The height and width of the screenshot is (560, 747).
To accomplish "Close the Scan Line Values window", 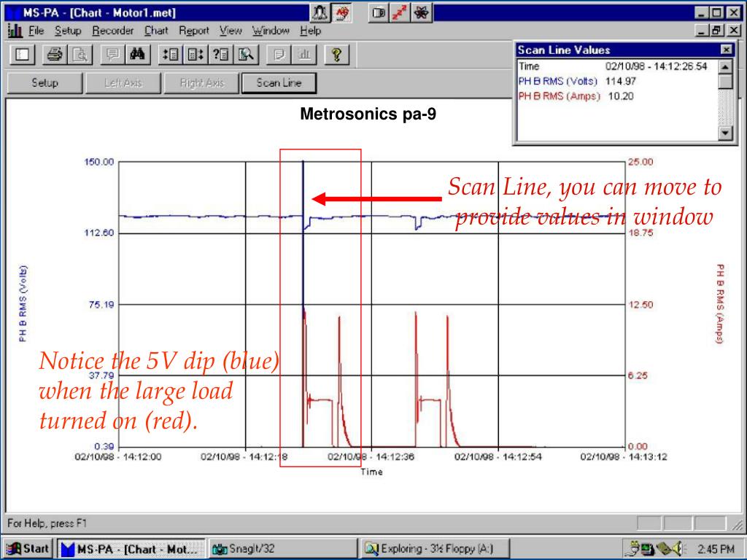I will [726, 50].
